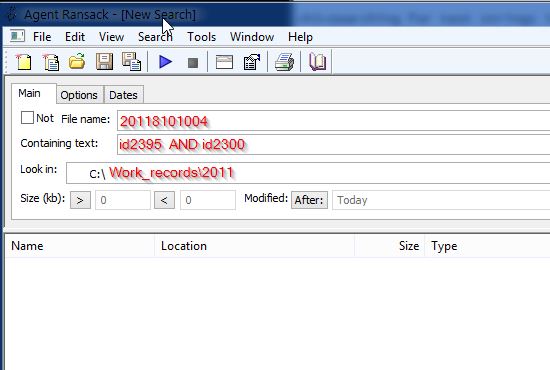Toggle the less-than size button
550x370 pixels.
coord(164,200)
